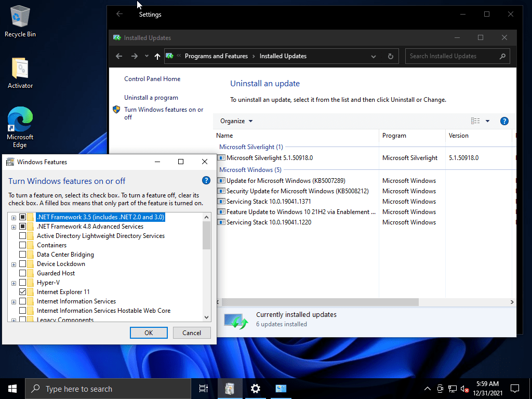532x399 pixels.
Task: Click the Windows Features vertical scrollbar thumb
Action: click(x=206, y=235)
